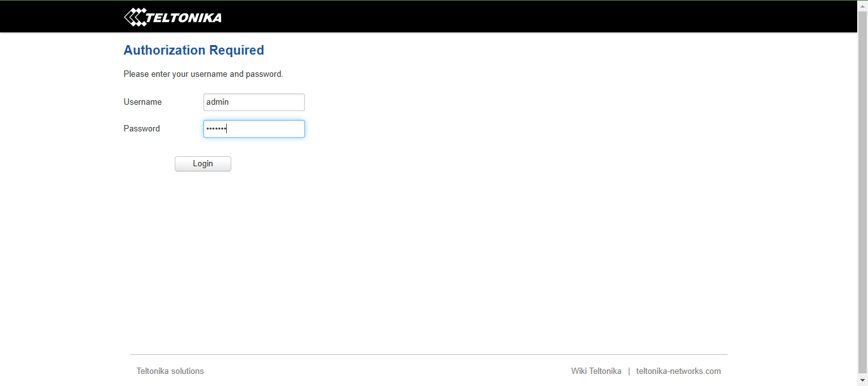This screenshot has height=386, width=868.
Task: Click the TELTONIKA wordmark in header
Action: tap(184, 18)
